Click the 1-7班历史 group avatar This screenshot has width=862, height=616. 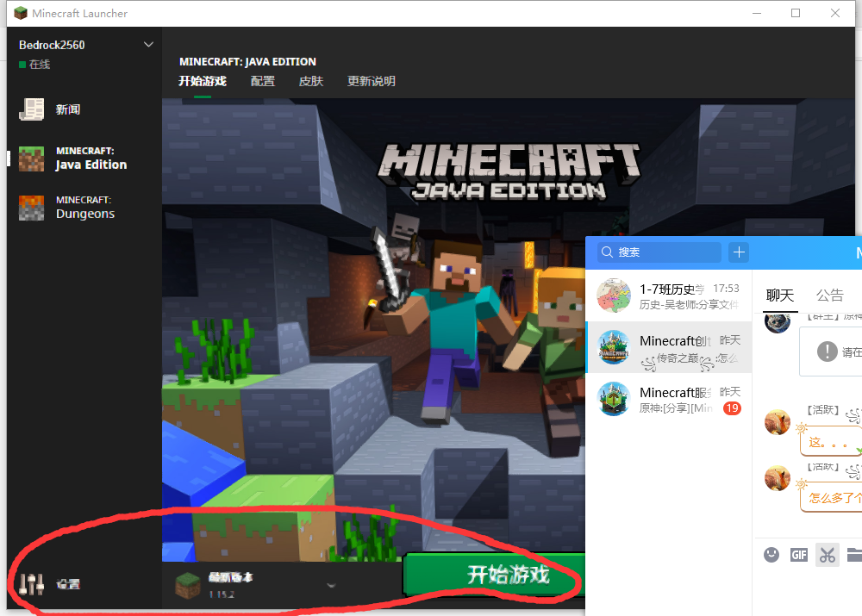pos(614,296)
